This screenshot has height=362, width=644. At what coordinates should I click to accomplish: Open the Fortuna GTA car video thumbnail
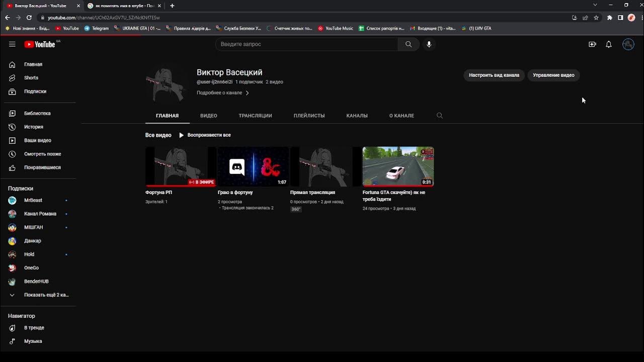pyautogui.click(x=398, y=166)
